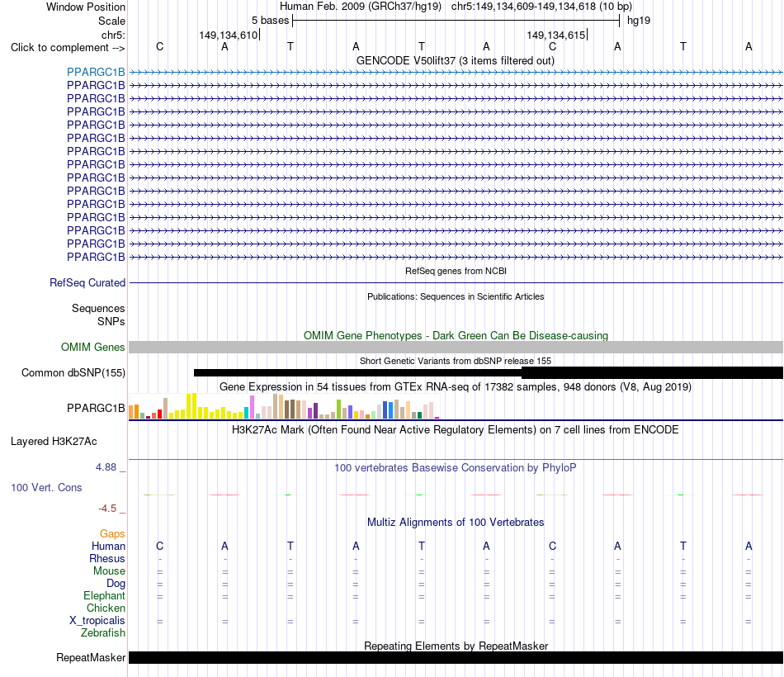Viewport: 784px width, 677px height.
Task: Click the 149,134,610 coordinate marker
Action: 229,35
